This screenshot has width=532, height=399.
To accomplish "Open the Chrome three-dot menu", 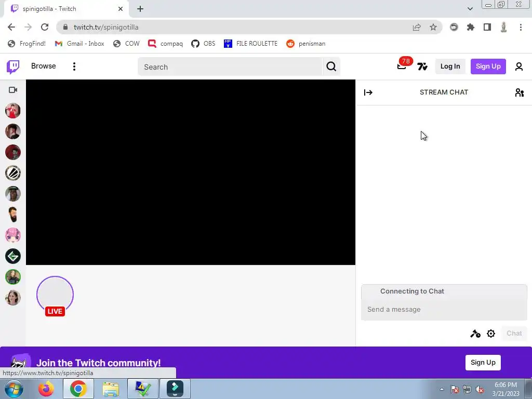I will click(x=521, y=27).
